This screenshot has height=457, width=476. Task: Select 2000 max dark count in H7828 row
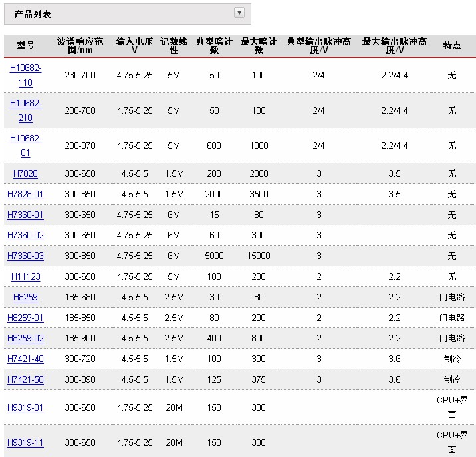259,173
